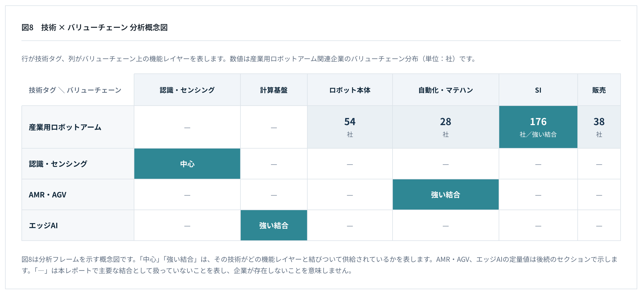The height and width of the screenshot is (296, 644).
Task: Select the 54社 ロボット本体 cell
Action: 350,127
